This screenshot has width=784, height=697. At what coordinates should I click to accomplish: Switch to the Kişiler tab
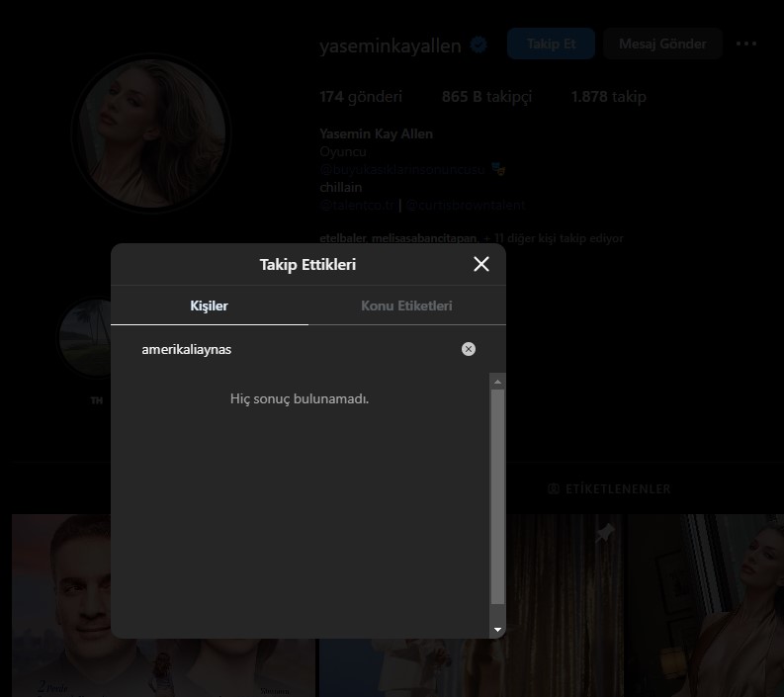pos(209,305)
